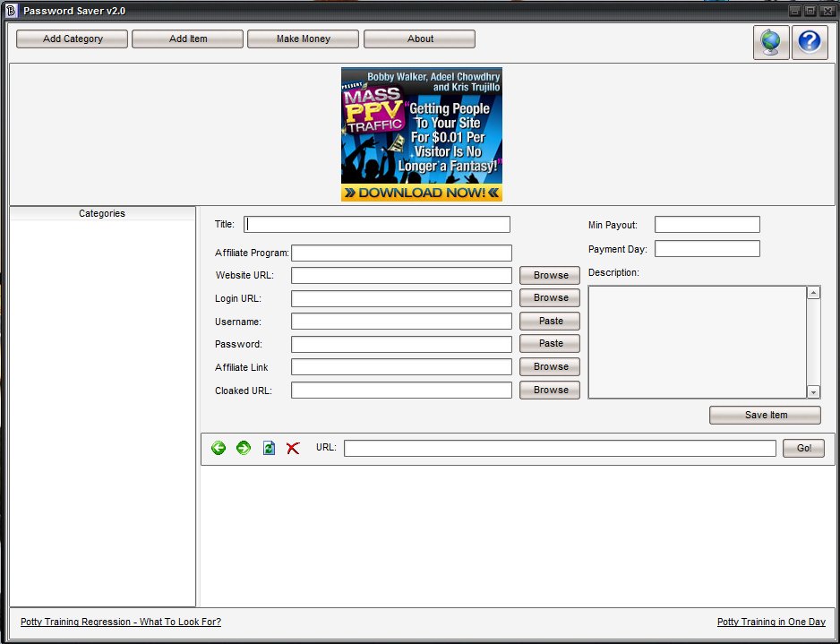840x644 pixels.
Task: Click the Description scrollbar up arrow
Action: pyautogui.click(x=813, y=293)
